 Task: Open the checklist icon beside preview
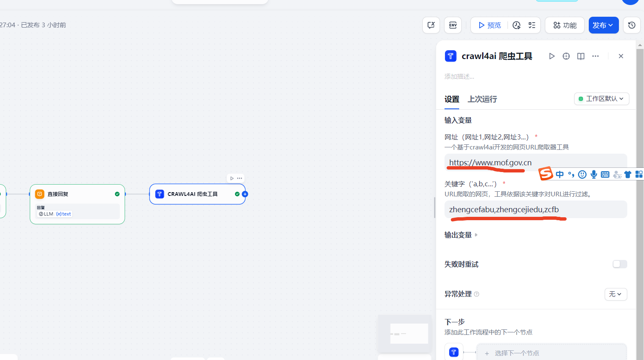click(x=532, y=25)
